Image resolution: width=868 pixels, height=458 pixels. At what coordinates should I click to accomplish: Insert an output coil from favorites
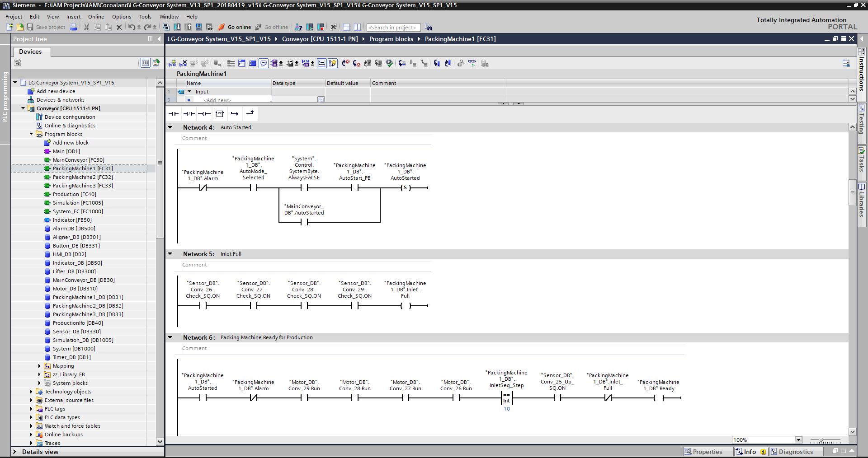coord(204,114)
